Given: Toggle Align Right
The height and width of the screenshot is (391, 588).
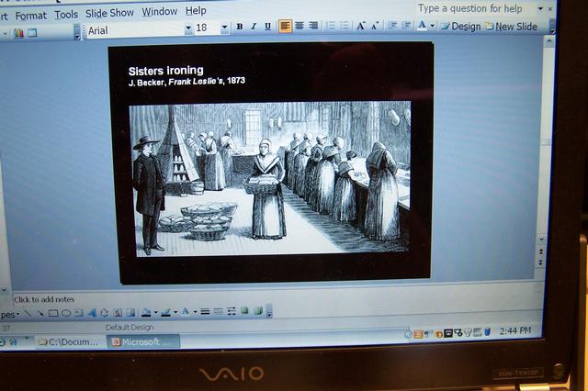Looking at the screenshot, I should pyautogui.click(x=313, y=26).
